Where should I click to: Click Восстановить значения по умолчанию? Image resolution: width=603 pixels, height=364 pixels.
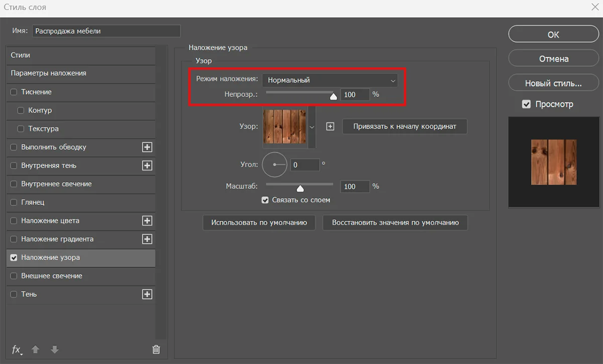395,222
